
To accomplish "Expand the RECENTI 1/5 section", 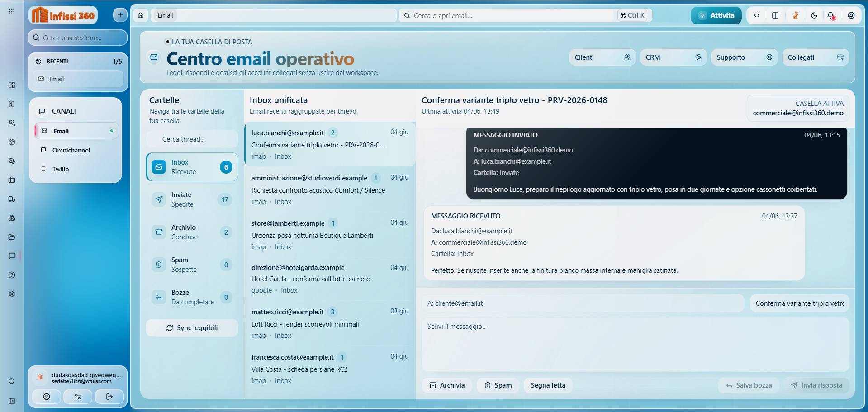I will [78, 62].
